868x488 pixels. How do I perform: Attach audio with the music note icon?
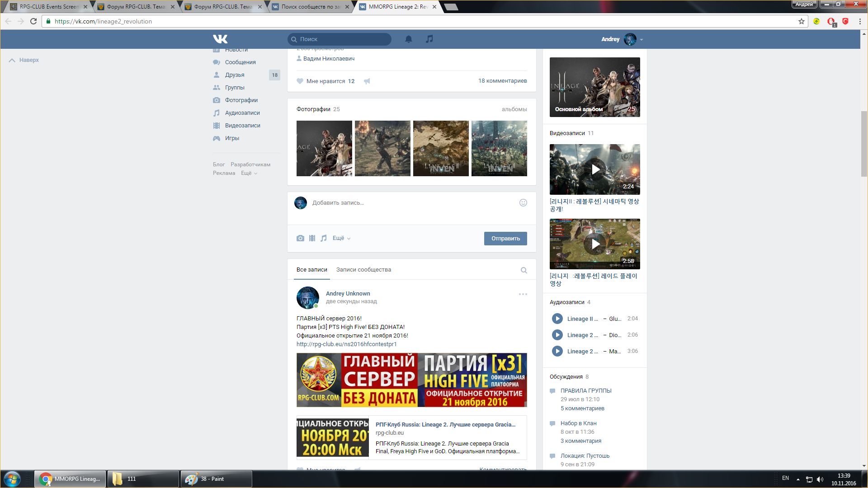(324, 238)
